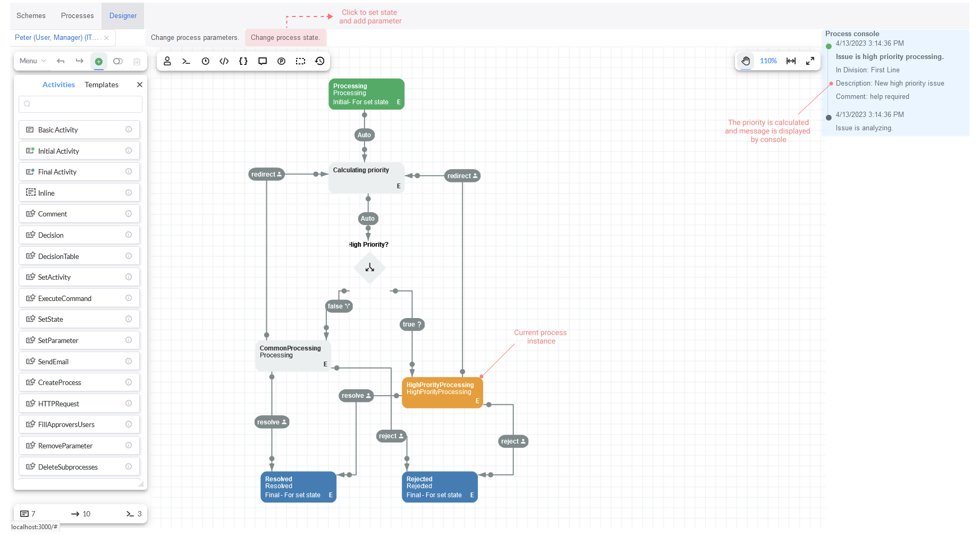Click info icon for Inline
Image resolution: width=980 pixels, height=535 pixels.
(129, 193)
